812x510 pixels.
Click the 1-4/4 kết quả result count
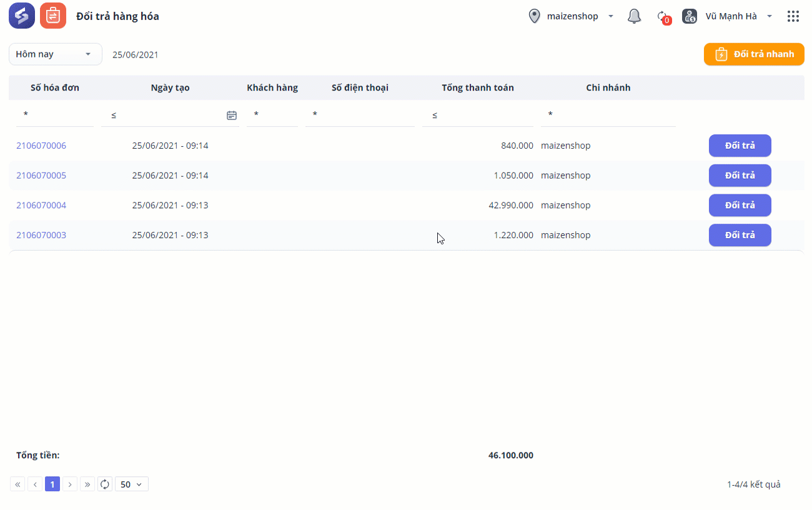pos(754,484)
